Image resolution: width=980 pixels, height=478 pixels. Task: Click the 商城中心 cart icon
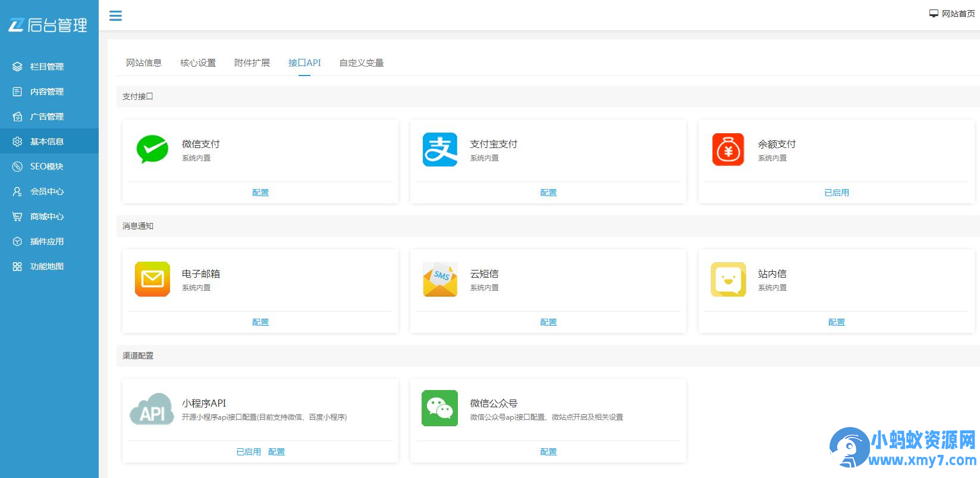tap(17, 216)
